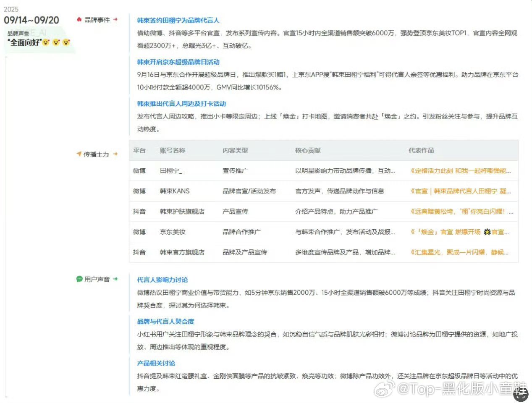Click the red arrow after 品牌事件
532x403 pixels.
(115, 19)
